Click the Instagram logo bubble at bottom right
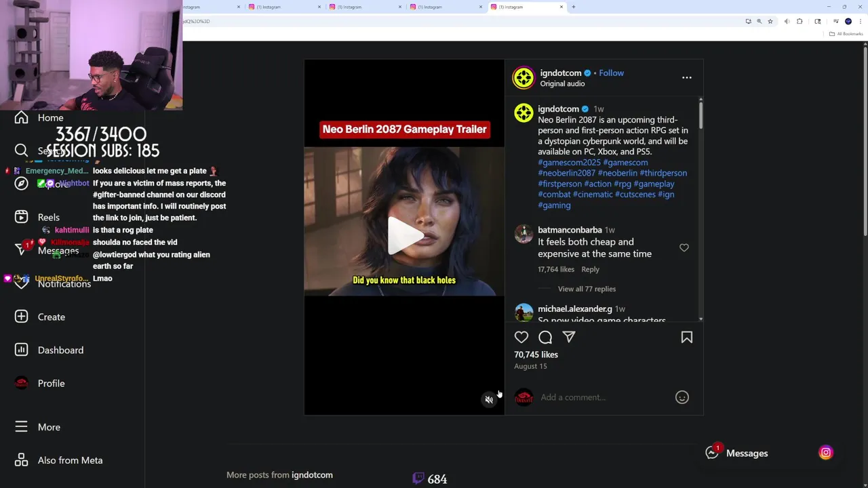Image resolution: width=868 pixels, height=488 pixels. pos(826,453)
